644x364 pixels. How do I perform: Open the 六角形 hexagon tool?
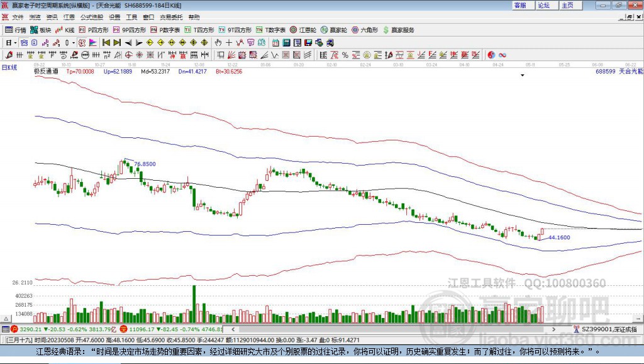(365, 30)
